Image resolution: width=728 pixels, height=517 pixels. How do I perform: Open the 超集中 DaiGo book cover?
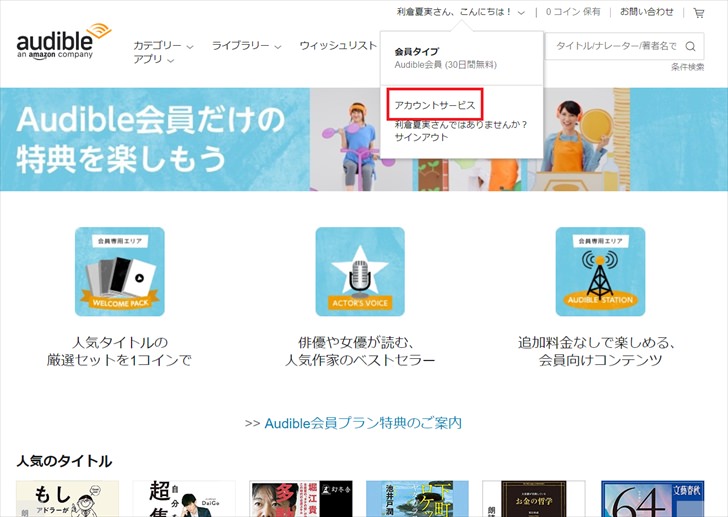tap(184, 499)
